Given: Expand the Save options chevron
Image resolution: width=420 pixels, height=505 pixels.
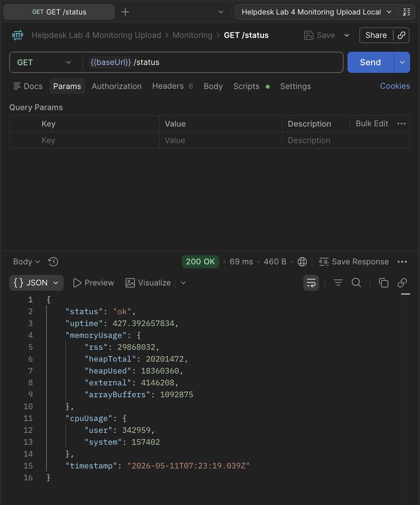Looking at the screenshot, I should coord(347,35).
